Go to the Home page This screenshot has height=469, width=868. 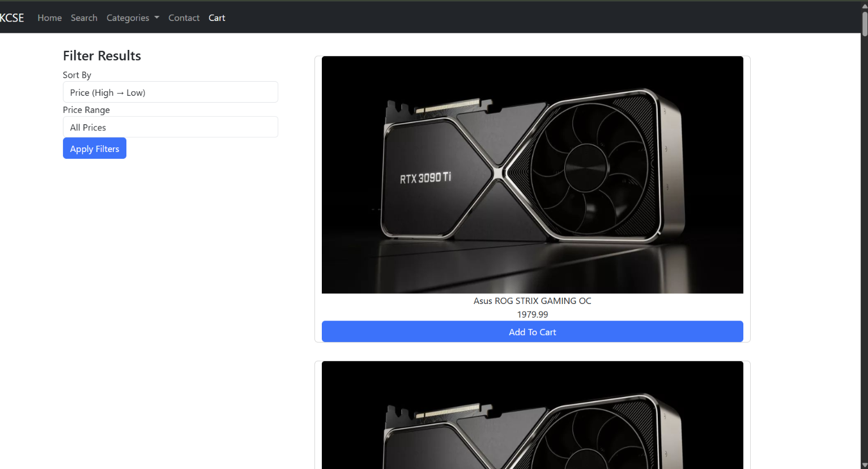pos(49,18)
